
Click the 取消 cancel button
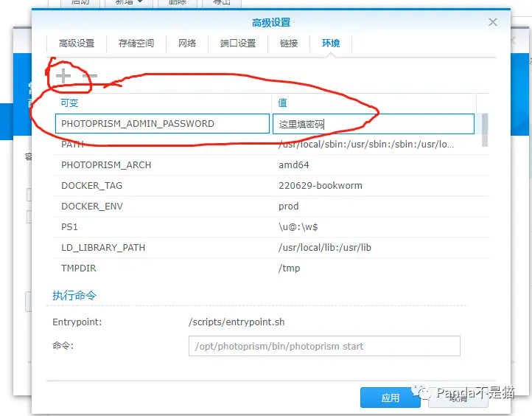click(458, 398)
